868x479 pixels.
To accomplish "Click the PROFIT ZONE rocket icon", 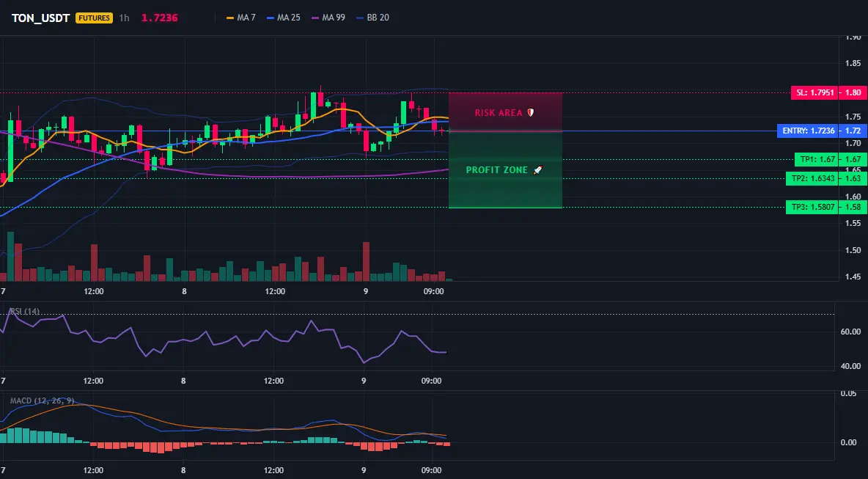I will pos(537,170).
